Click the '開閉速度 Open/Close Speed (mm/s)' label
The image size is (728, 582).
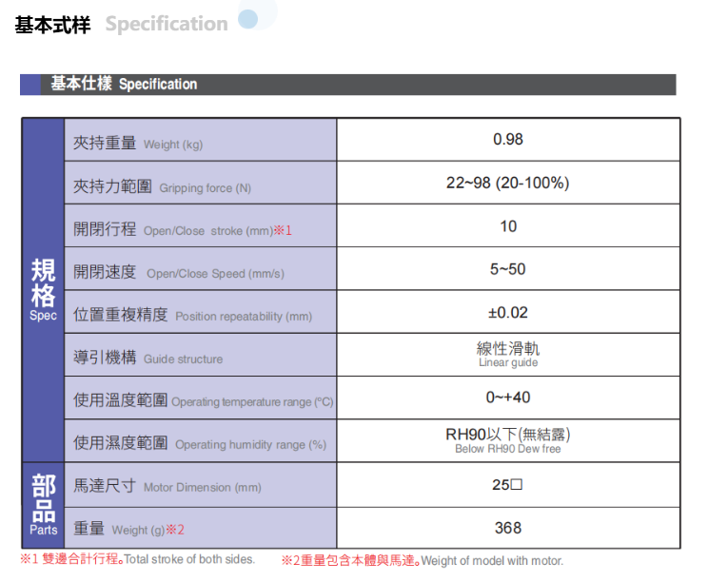pyautogui.click(x=179, y=272)
